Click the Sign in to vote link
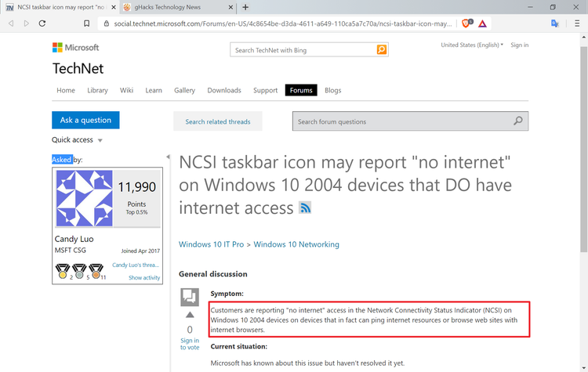The width and height of the screenshot is (588, 372). tap(190, 344)
